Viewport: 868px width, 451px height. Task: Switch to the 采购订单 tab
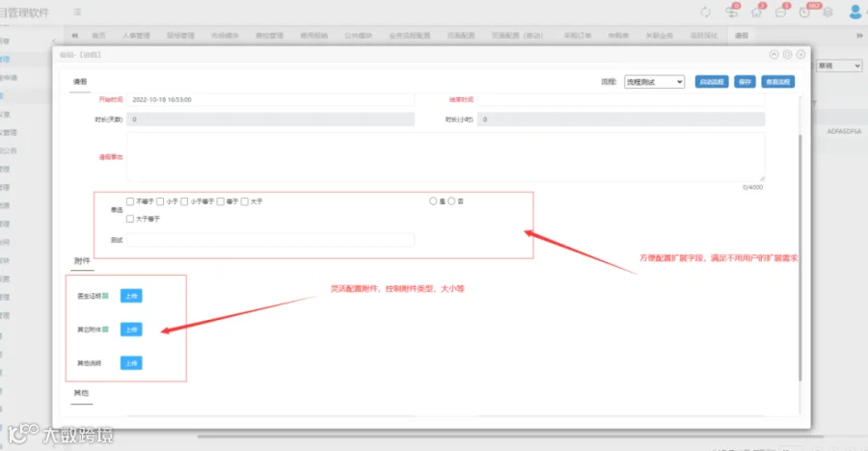[578, 36]
